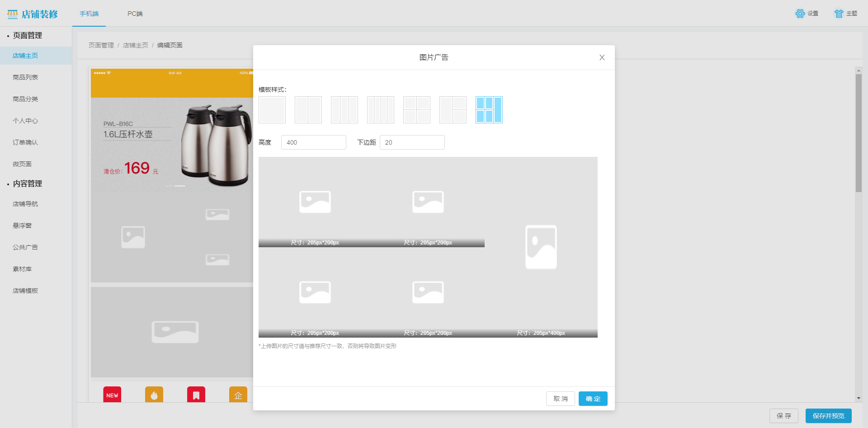The width and height of the screenshot is (868, 428).
Task: Select the single-image template layout icon
Action: pyautogui.click(x=272, y=110)
